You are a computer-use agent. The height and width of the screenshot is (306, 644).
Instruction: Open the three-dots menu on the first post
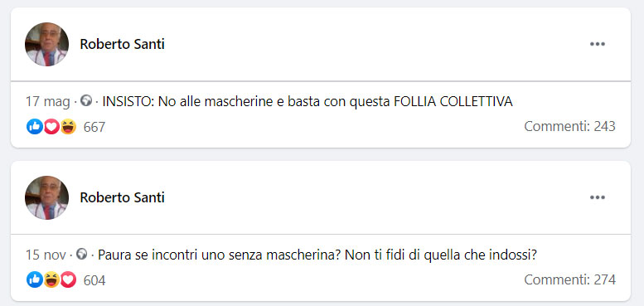coord(598,44)
